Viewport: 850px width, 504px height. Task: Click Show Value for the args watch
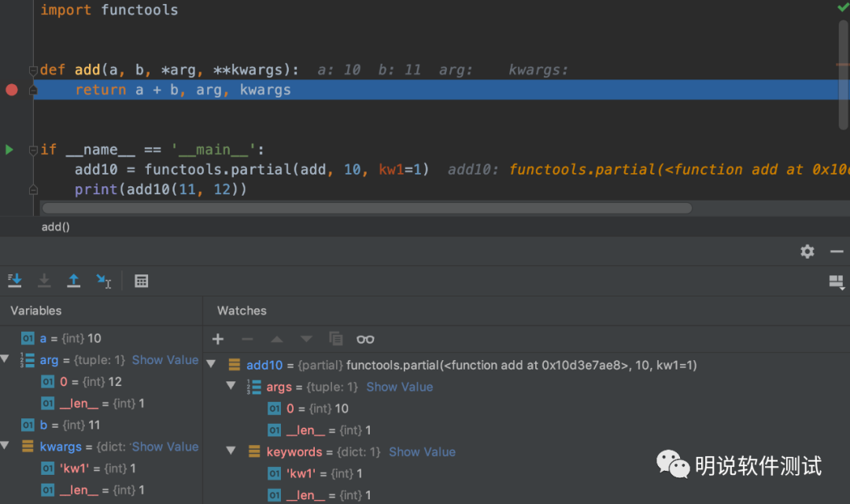pyautogui.click(x=400, y=387)
